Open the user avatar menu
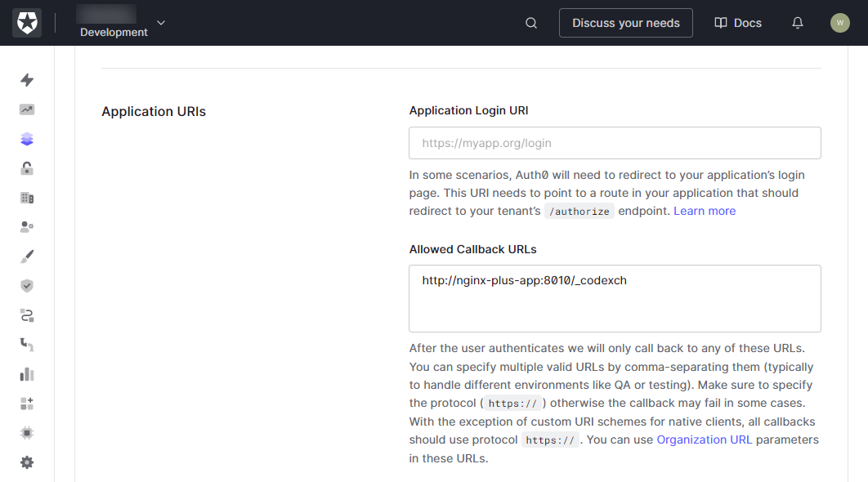The image size is (868, 482). tap(840, 23)
